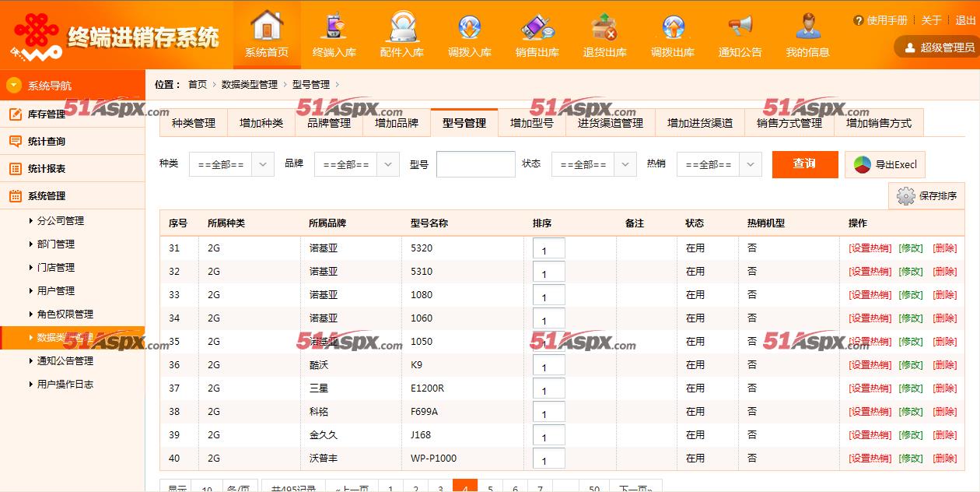Open 我的信息 user profile icon
980x492 pixels.
[807, 26]
